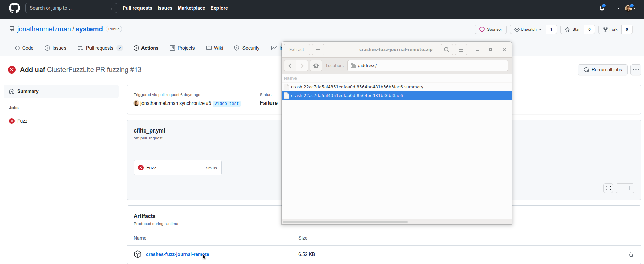Open the video-test branch label
This screenshot has width=644, height=264.
227,104
